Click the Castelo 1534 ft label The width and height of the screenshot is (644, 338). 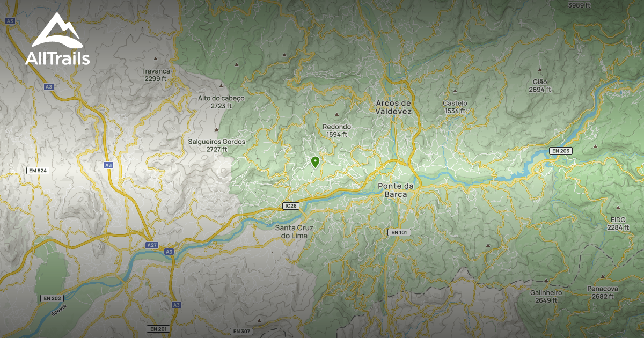tap(455, 107)
